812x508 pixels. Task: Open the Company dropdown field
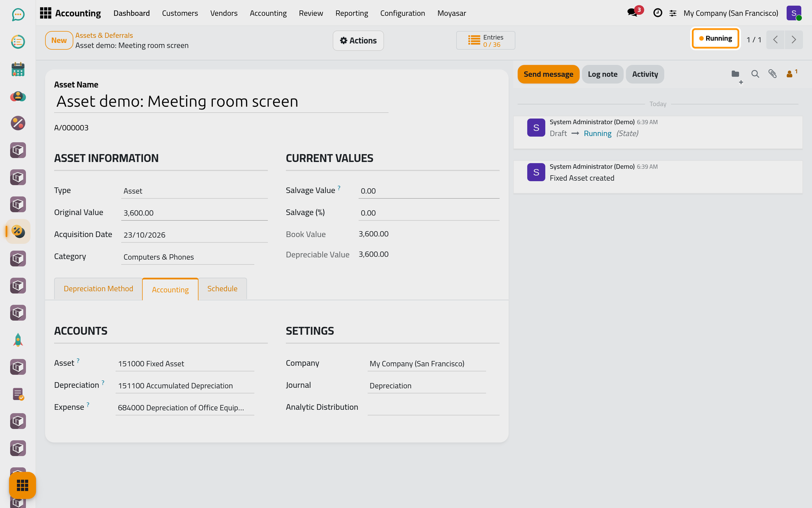tap(427, 364)
